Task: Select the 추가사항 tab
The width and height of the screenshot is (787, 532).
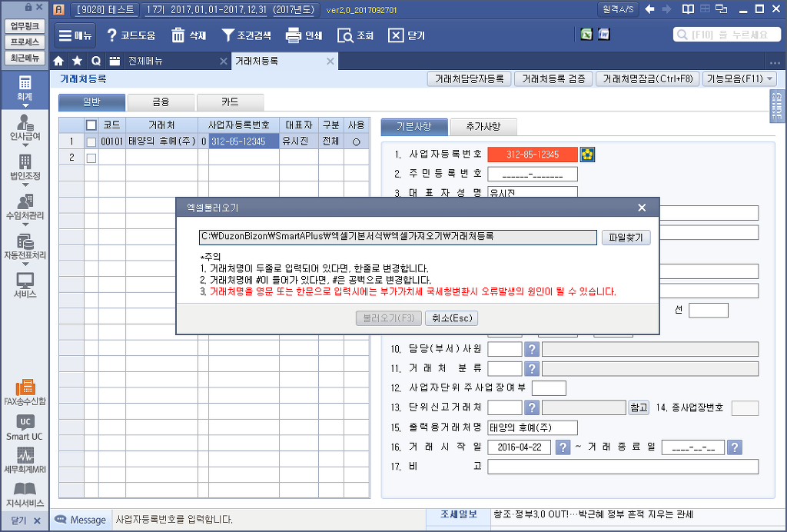Action: [483, 127]
